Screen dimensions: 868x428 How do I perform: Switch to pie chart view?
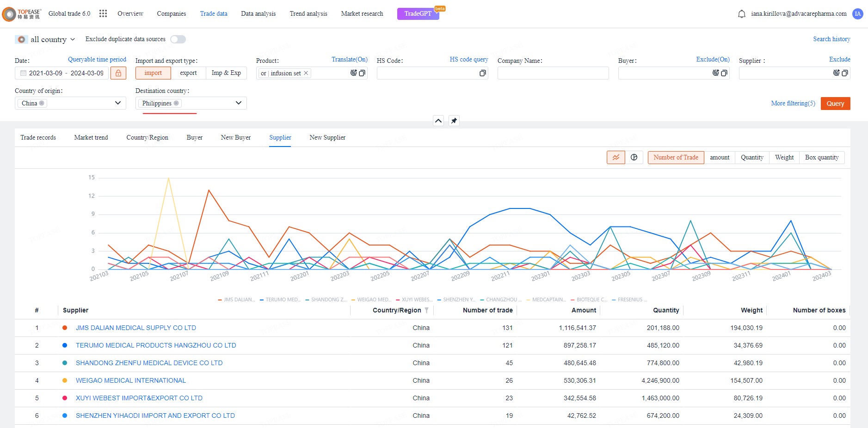pos(634,158)
